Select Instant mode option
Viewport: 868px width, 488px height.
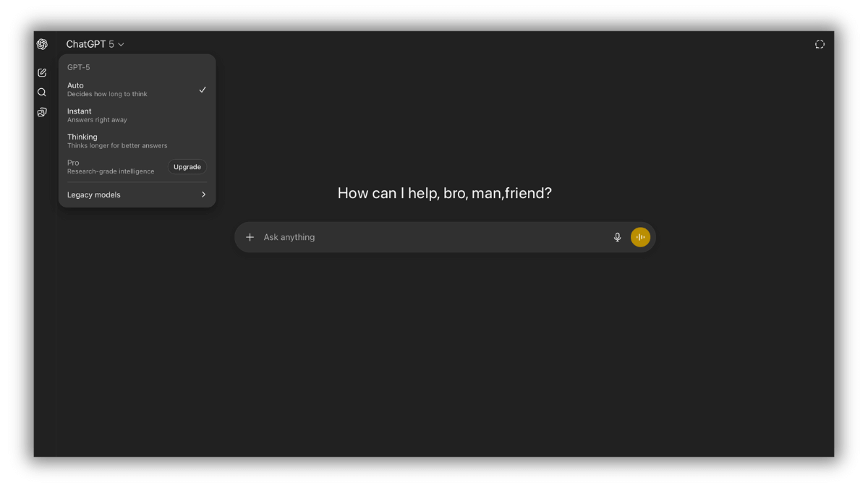137,115
